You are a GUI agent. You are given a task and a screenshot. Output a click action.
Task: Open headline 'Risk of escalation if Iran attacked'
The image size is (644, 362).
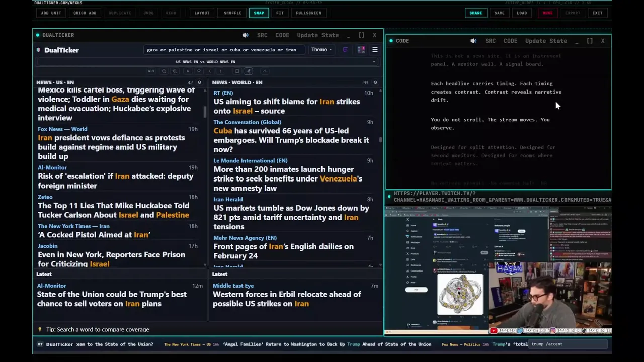115,181
